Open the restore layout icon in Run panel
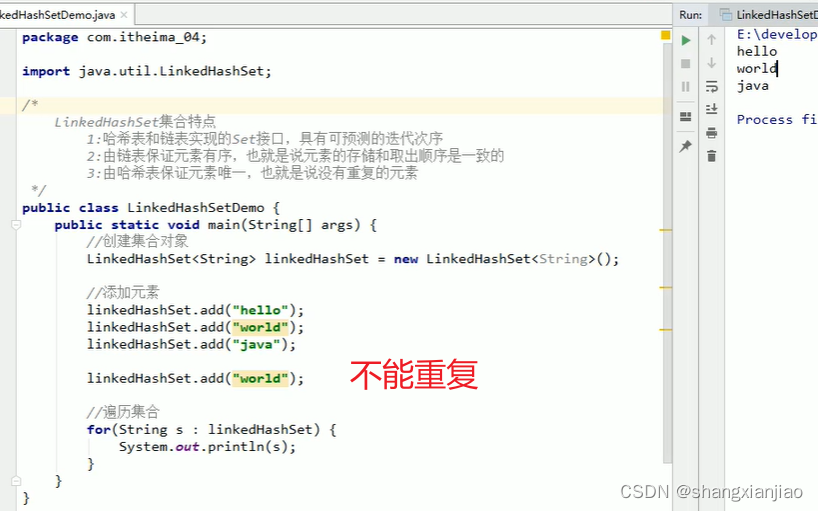Image resolution: width=818 pixels, height=511 pixels. pos(686,116)
